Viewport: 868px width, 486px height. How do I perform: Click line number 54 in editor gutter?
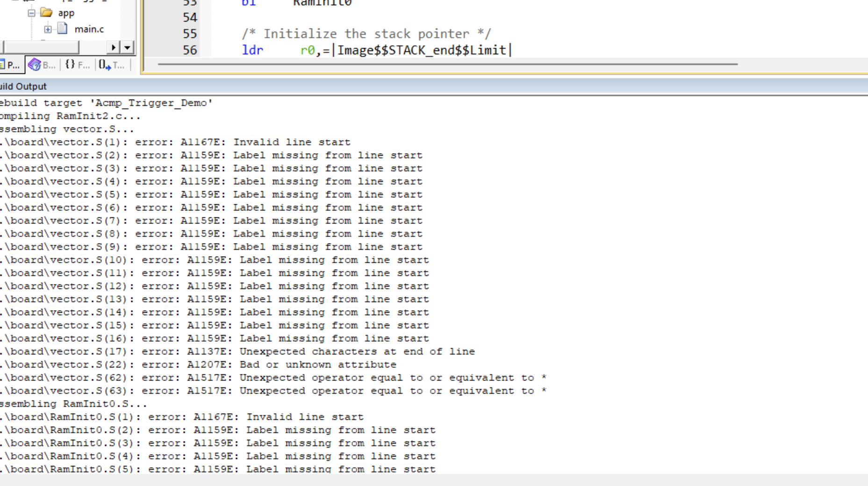pyautogui.click(x=190, y=18)
